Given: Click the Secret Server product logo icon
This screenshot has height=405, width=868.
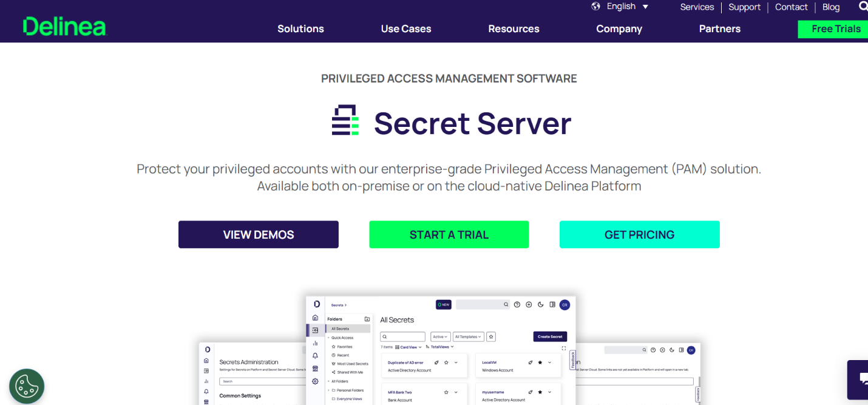Looking at the screenshot, I should [x=345, y=120].
